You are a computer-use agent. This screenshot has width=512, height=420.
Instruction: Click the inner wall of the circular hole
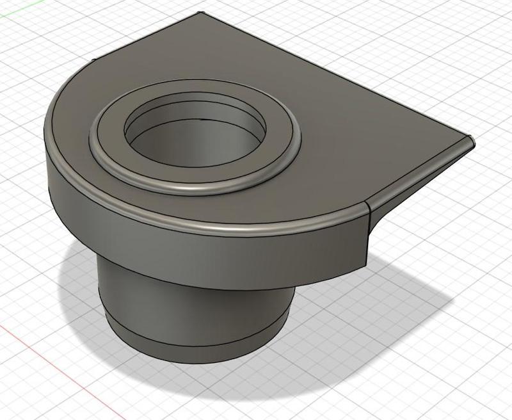click(196, 143)
